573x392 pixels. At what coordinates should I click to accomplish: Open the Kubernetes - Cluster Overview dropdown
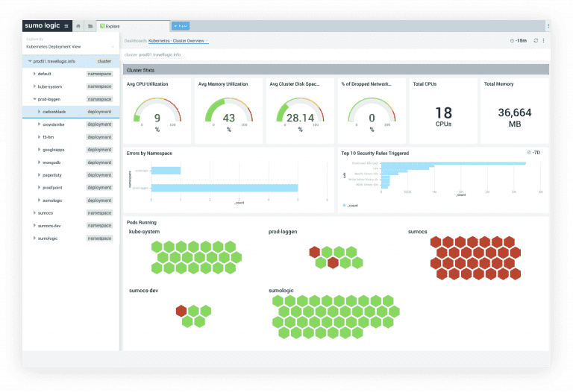(x=179, y=40)
